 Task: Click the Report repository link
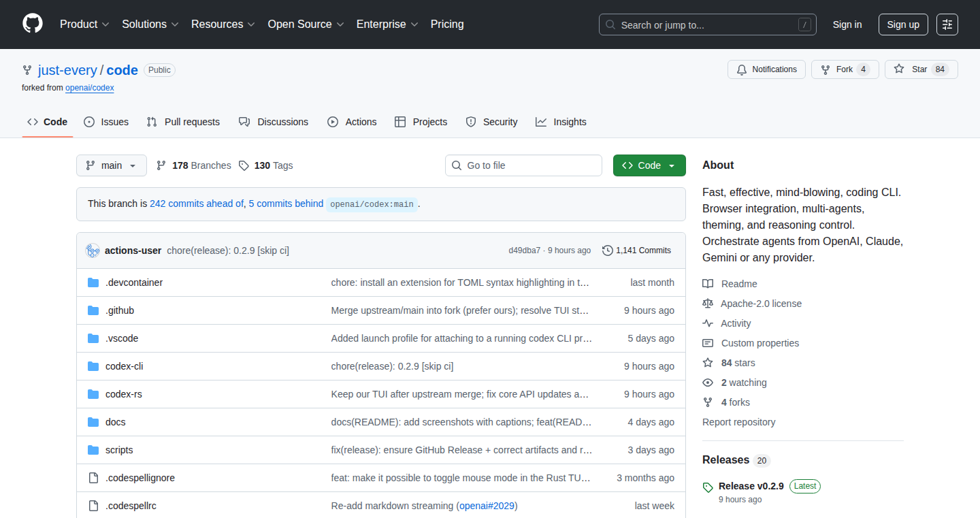[x=739, y=422]
